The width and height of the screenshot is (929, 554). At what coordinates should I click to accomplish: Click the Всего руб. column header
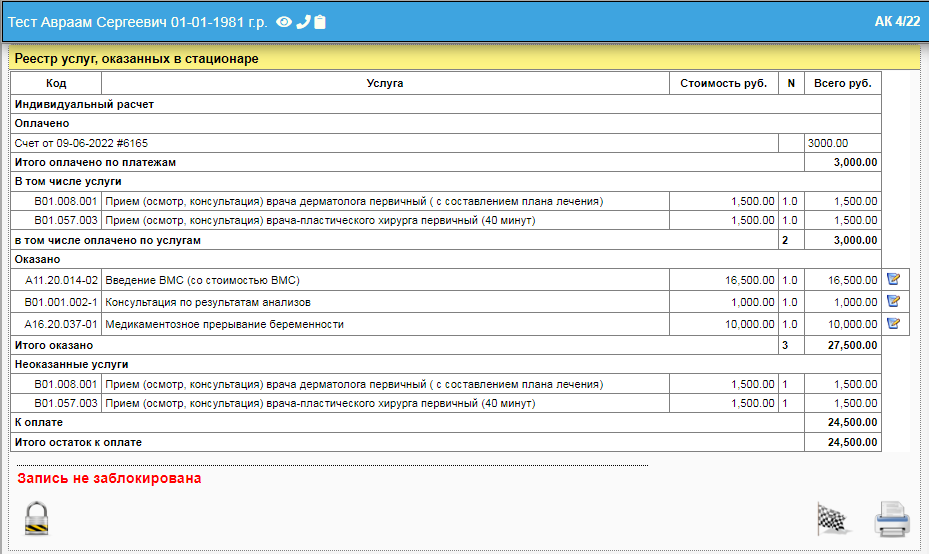point(842,83)
